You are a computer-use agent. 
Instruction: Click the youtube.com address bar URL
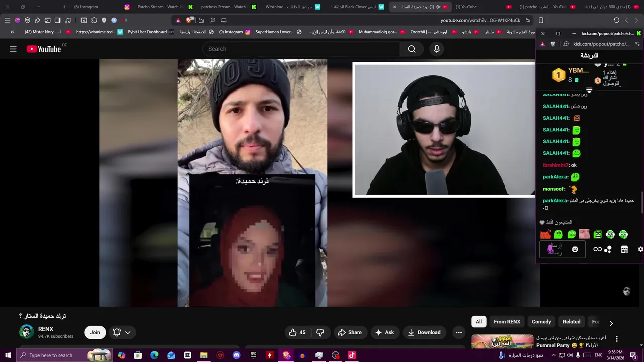(x=480, y=20)
